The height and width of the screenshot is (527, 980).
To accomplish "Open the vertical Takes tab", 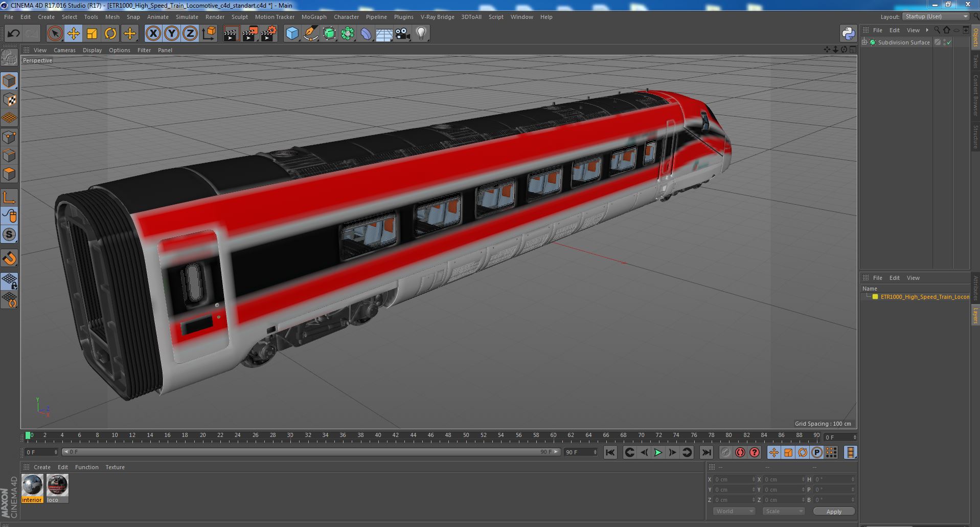I will click(975, 61).
